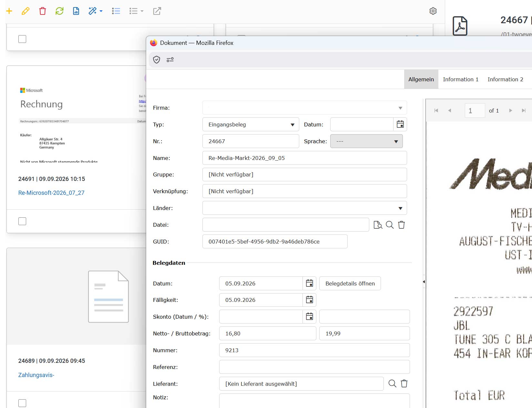Open calendar picker beside Typ Datum field
Viewport: 532px width, 408px height.
(400, 124)
